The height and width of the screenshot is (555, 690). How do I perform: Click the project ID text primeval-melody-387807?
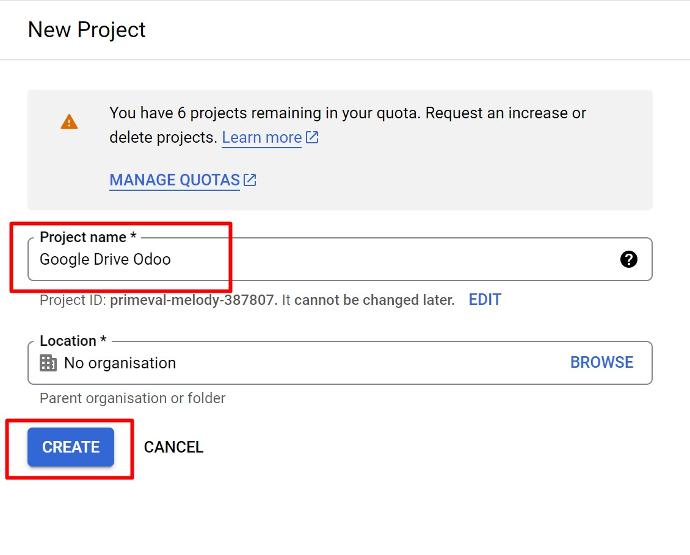click(x=192, y=300)
